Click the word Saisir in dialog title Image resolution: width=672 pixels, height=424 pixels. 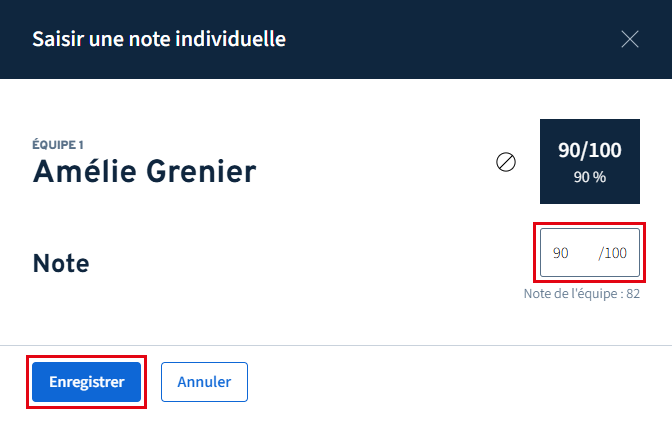tap(56, 40)
